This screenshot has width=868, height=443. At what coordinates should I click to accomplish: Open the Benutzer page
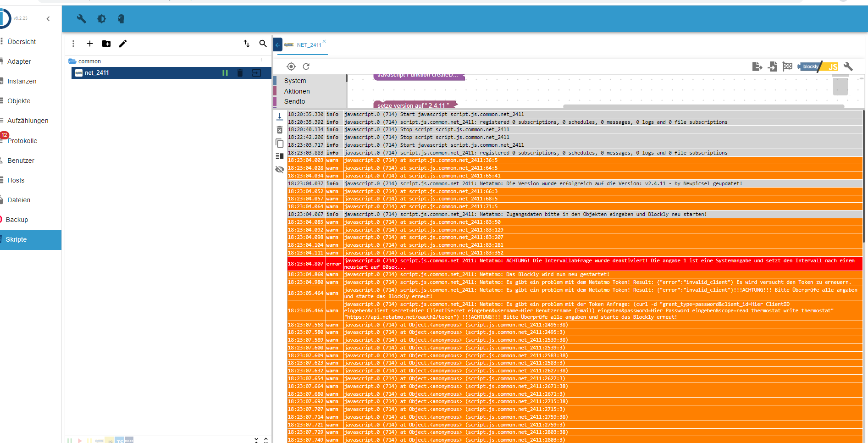[21, 161]
